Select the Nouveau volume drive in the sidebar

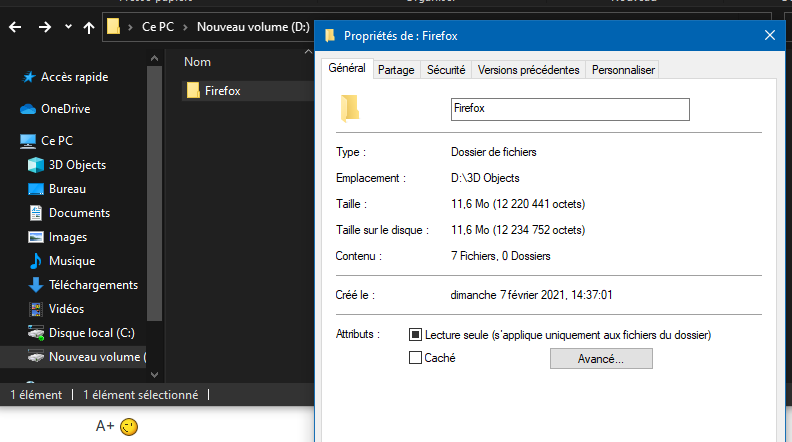click(73, 357)
